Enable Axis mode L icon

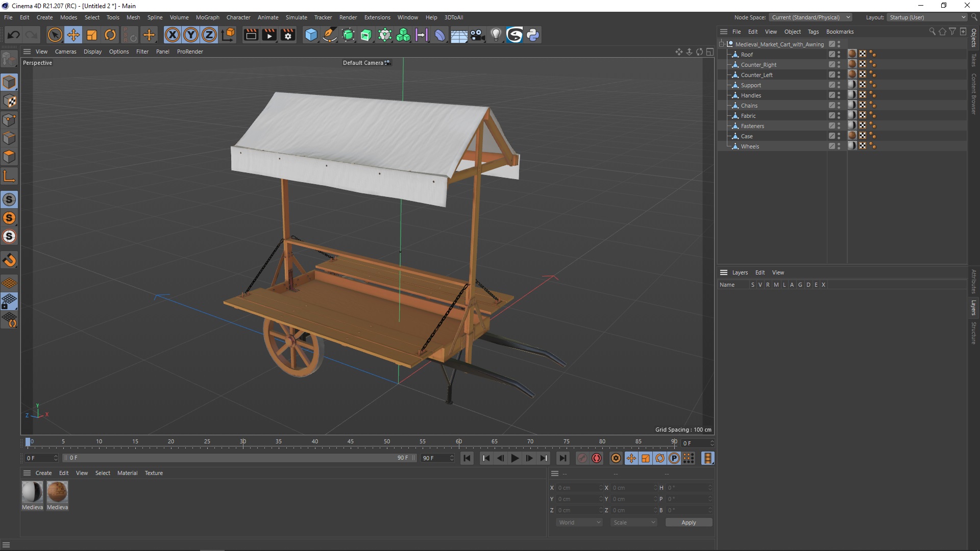[x=9, y=177]
